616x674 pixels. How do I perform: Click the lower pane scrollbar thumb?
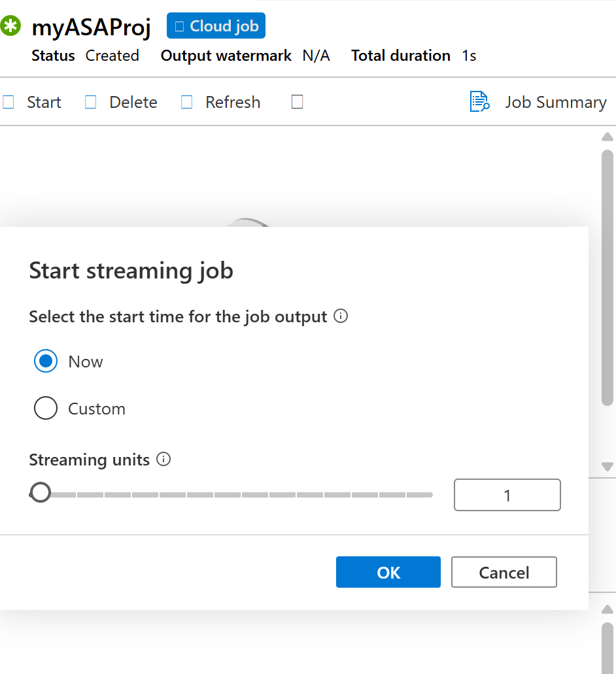click(x=607, y=647)
